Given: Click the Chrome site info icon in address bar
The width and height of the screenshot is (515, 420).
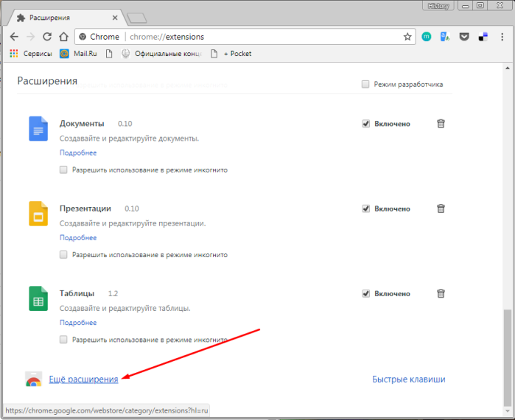Looking at the screenshot, I should (x=83, y=37).
